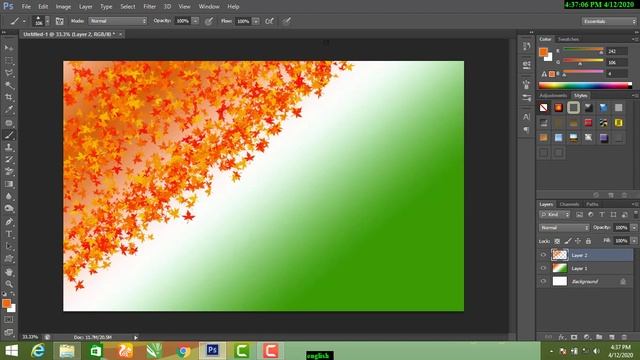The height and width of the screenshot is (360, 640).
Task: Select the Pen tool
Action: point(9,222)
